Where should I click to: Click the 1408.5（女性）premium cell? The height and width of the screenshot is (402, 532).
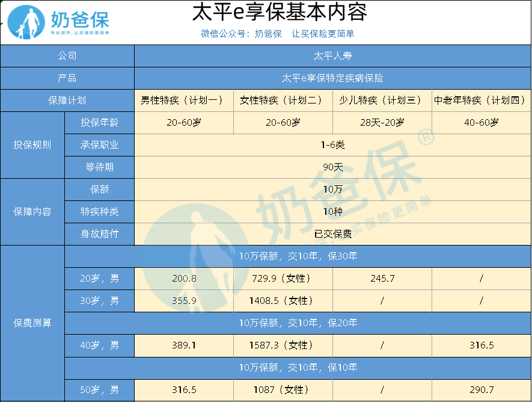[x=283, y=301]
